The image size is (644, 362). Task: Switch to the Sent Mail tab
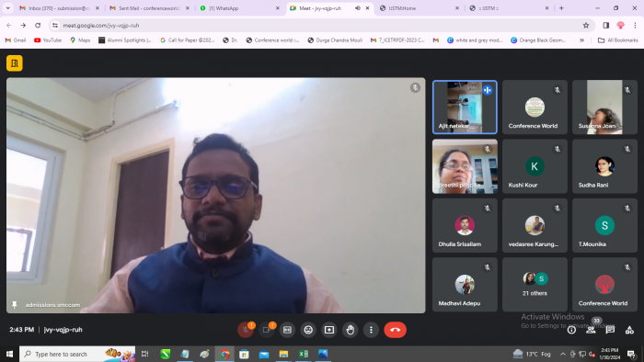point(149,8)
